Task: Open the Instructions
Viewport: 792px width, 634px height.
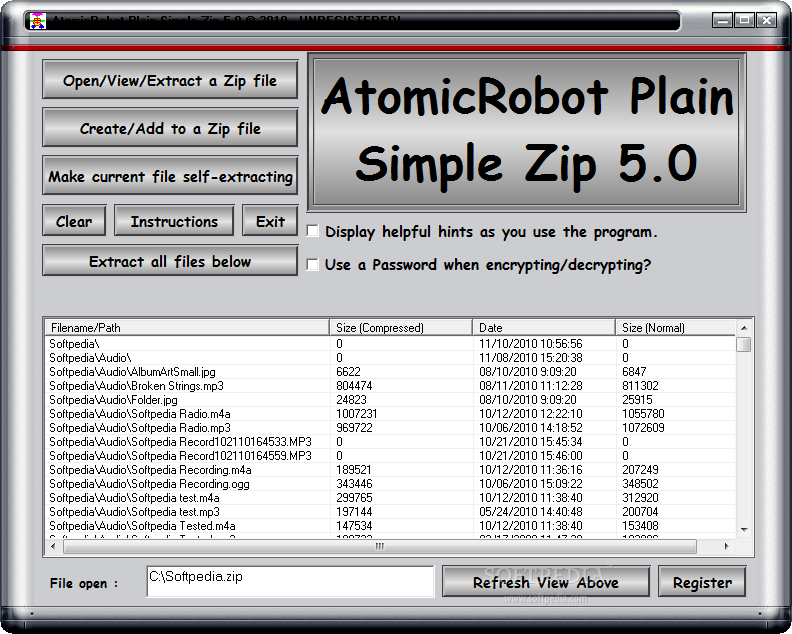Action: click(x=174, y=221)
